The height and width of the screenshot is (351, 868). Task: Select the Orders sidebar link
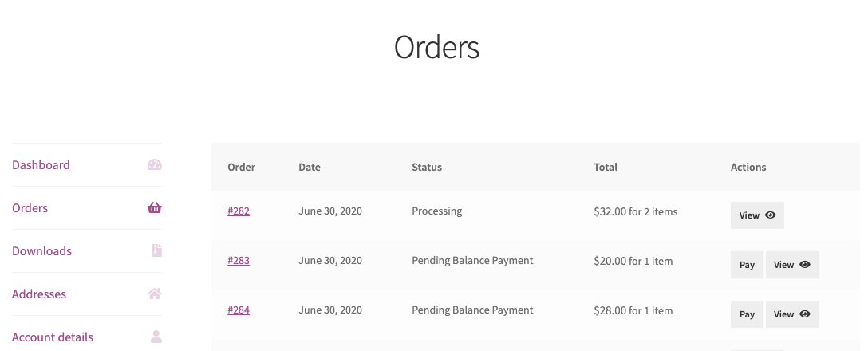(x=30, y=207)
